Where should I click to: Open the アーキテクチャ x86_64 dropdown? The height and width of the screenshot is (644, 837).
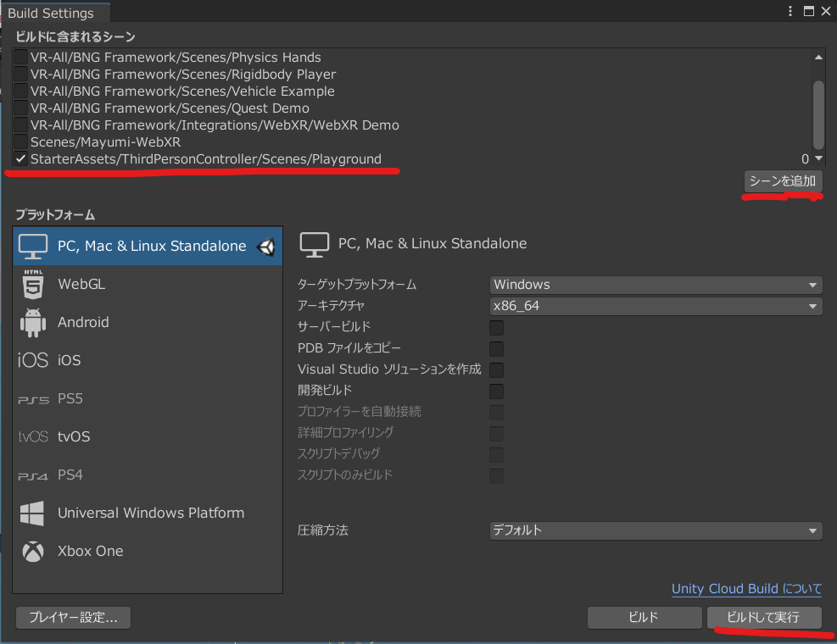656,306
